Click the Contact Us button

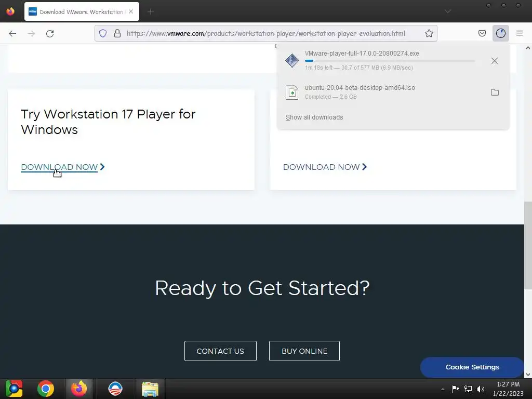[220, 351]
